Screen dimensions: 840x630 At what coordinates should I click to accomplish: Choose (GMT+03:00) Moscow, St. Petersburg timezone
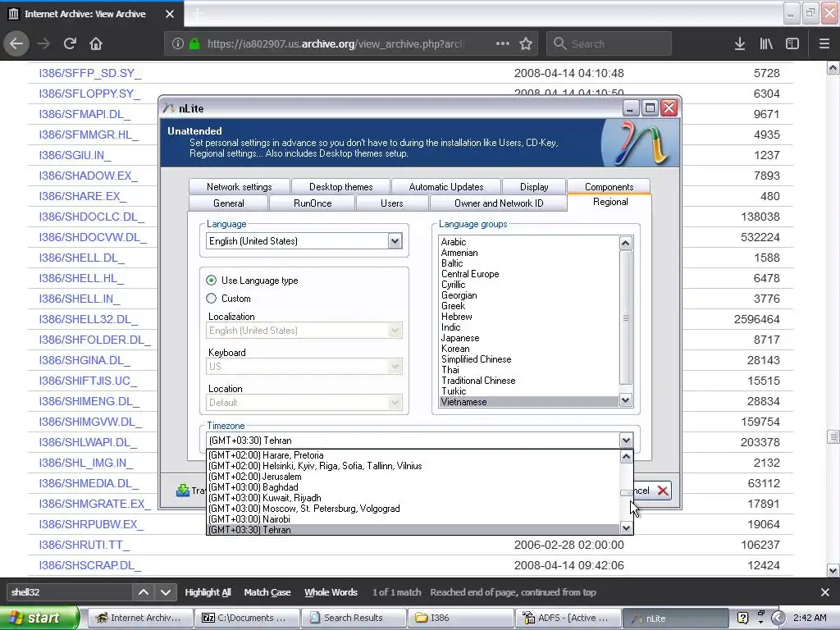[413, 509]
